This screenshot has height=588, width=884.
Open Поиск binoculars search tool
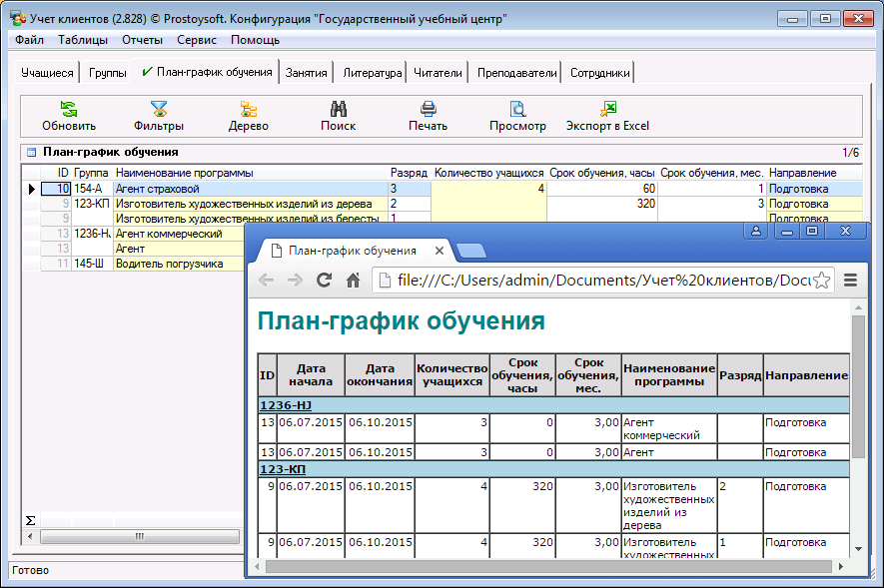(x=338, y=110)
